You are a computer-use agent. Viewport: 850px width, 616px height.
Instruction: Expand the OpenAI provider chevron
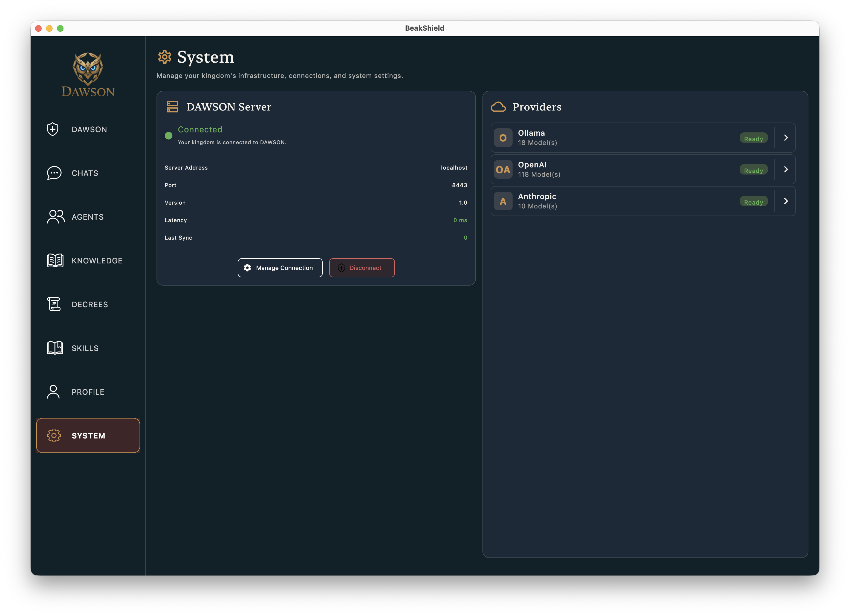pyautogui.click(x=786, y=169)
